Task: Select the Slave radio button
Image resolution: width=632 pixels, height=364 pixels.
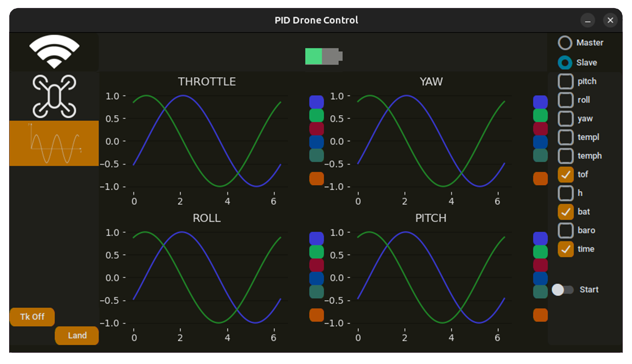Action: coord(565,63)
